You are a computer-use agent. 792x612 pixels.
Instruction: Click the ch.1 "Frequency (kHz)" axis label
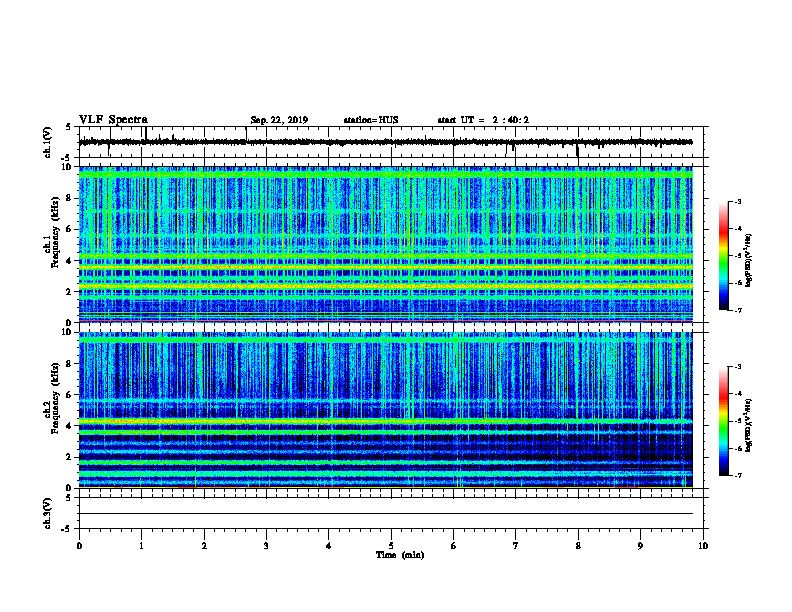tap(56, 232)
